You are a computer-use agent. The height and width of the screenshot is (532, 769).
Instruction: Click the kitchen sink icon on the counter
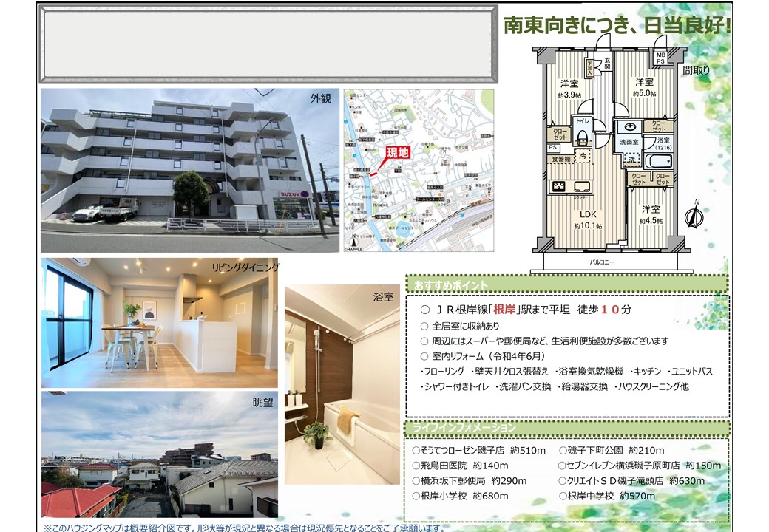[x=581, y=186]
